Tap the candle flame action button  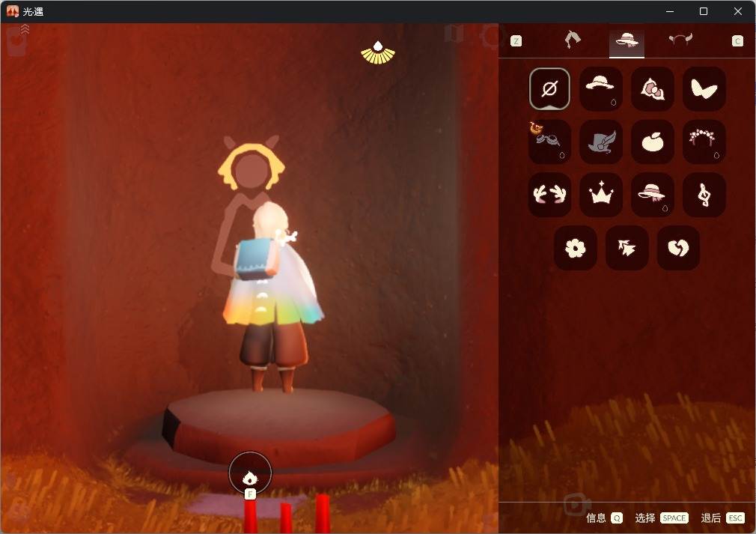(250, 473)
